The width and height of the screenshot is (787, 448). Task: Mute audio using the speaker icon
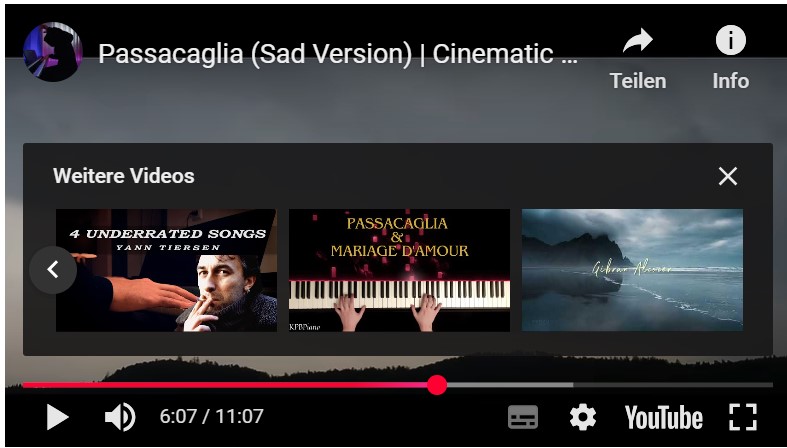coord(120,417)
